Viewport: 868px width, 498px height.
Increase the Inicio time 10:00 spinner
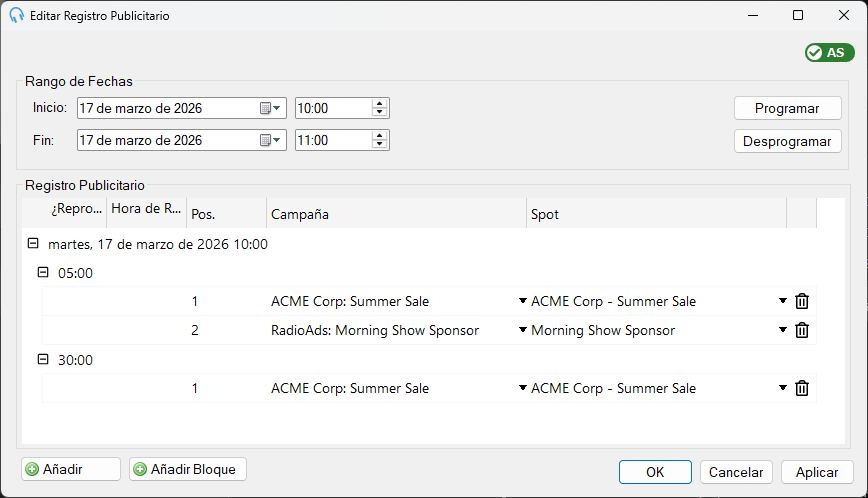pyautogui.click(x=380, y=104)
